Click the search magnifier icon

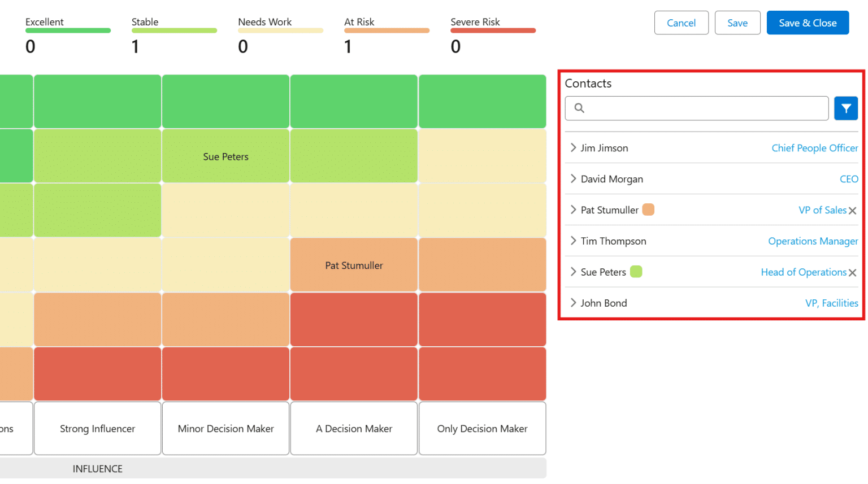click(x=579, y=108)
